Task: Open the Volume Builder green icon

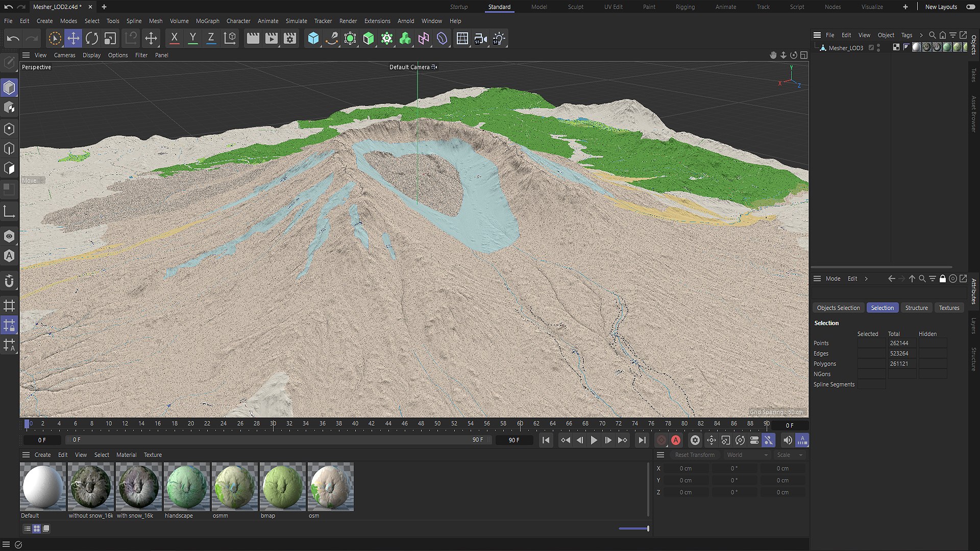Action: coord(405,38)
